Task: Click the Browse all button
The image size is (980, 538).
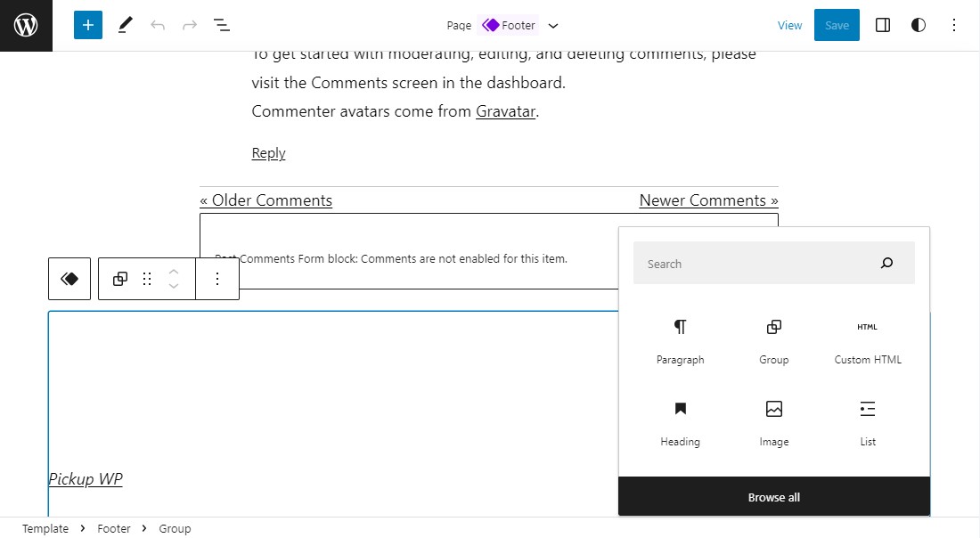Action: click(x=773, y=497)
